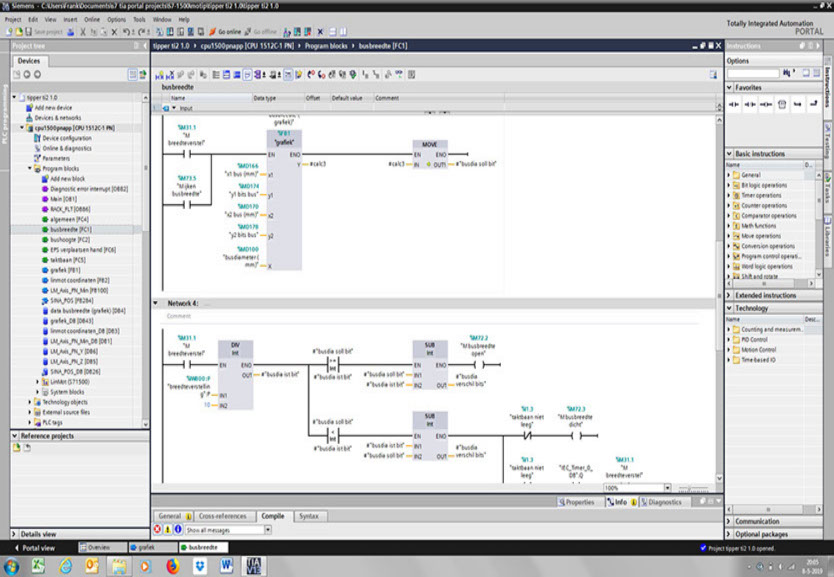
Task: Collapse the Favorites section
Action: click(730, 87)
